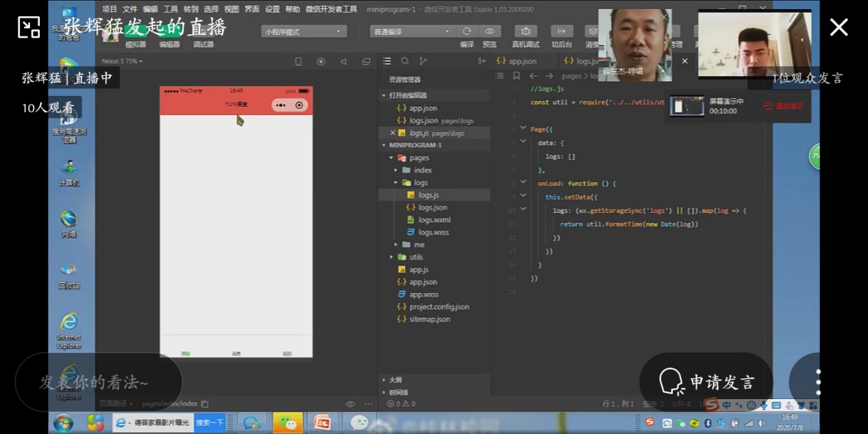Click the simulator phone device icon
868x434 pixels.
(298, 62)
